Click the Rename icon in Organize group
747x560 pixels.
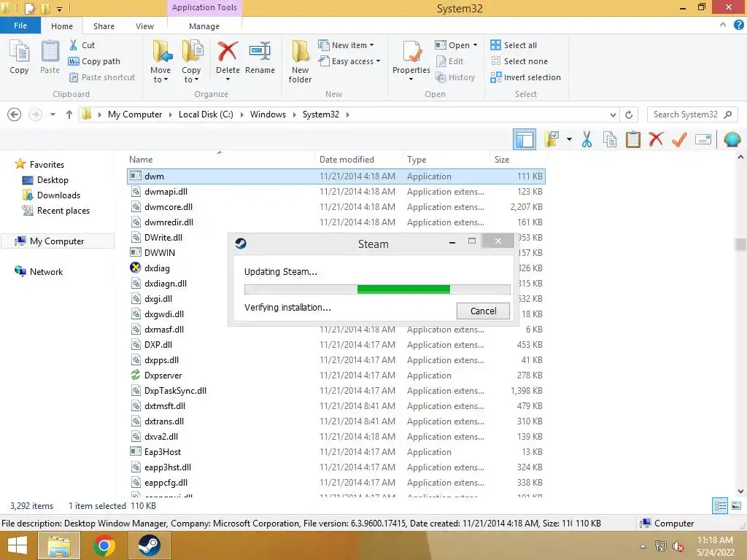260,51
